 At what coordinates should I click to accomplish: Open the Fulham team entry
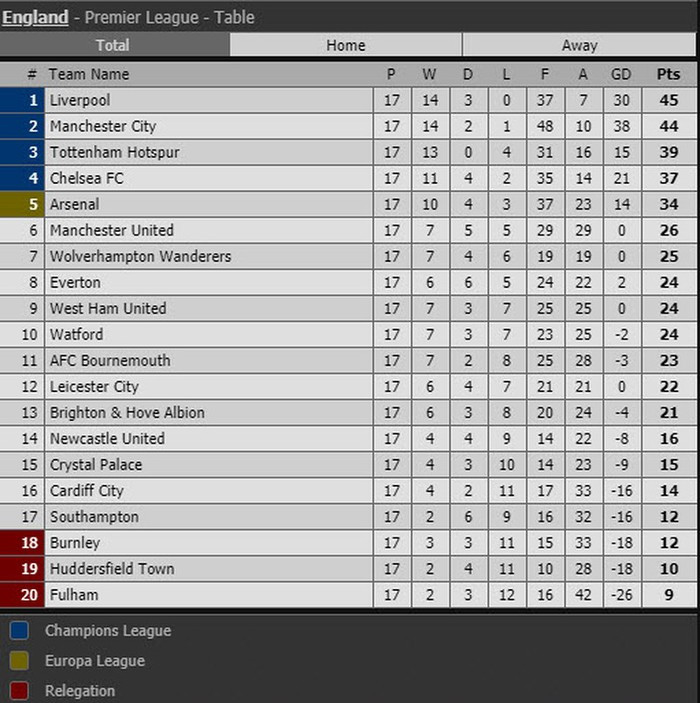pyautogui.click(x=74, y=594)
